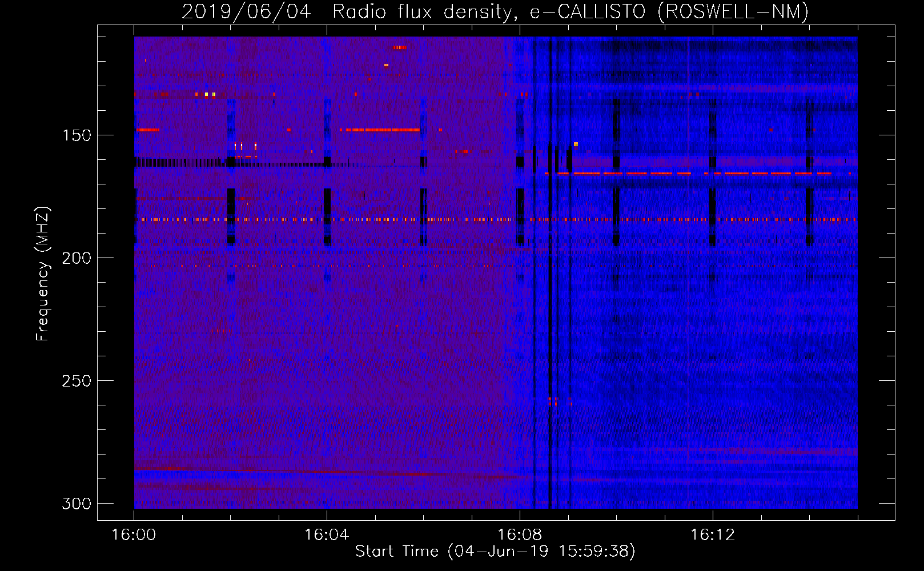Click the 16:12 time tick label
Viewport: 924px width, 571px height.
coord(713,535)
